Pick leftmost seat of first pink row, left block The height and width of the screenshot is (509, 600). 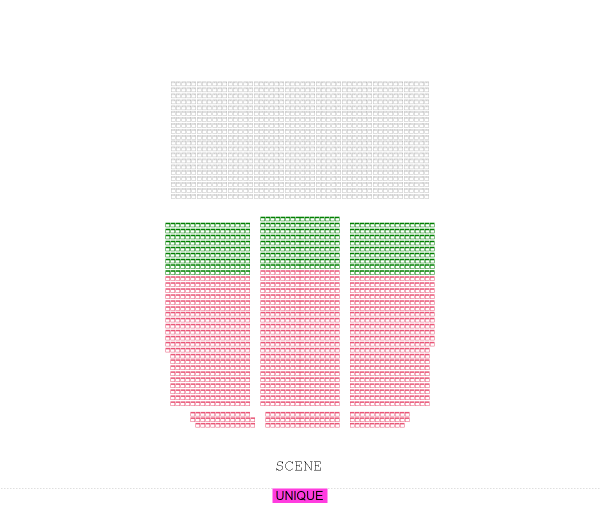click(168, 279)
